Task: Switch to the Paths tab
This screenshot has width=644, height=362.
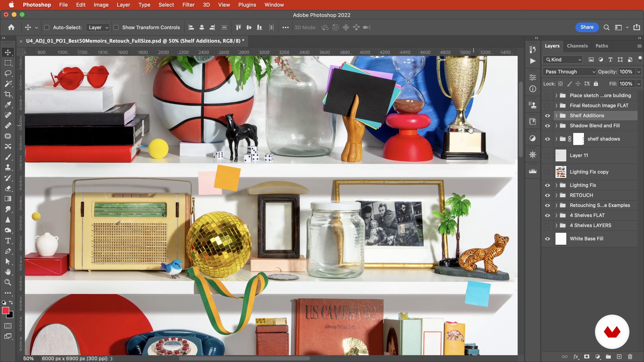Action: (x=602, y=46)
